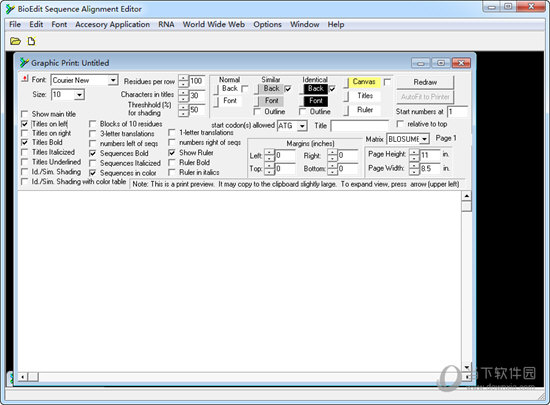Enable Ruler in italics

[x=172, y=173]
